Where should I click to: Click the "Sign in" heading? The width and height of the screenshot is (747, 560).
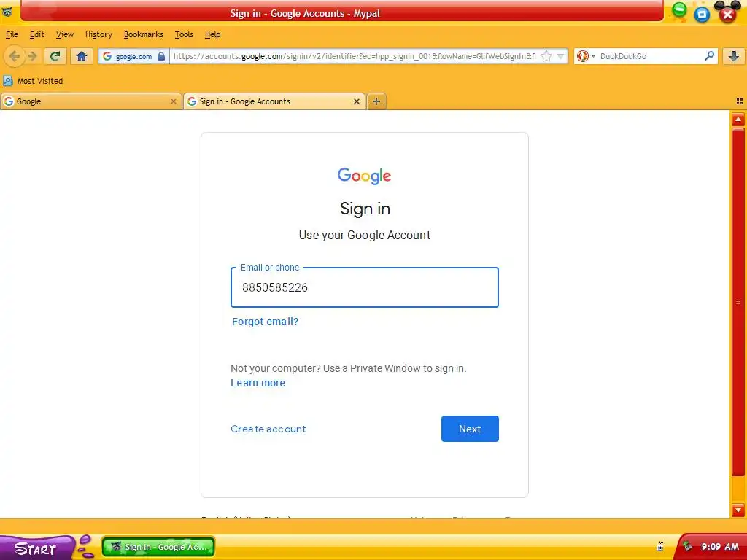click(x=365, y=209)
